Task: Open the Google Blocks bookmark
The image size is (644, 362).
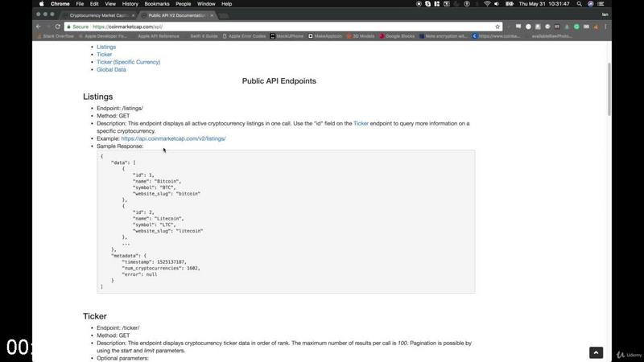Action: click(x=397, y=36)
